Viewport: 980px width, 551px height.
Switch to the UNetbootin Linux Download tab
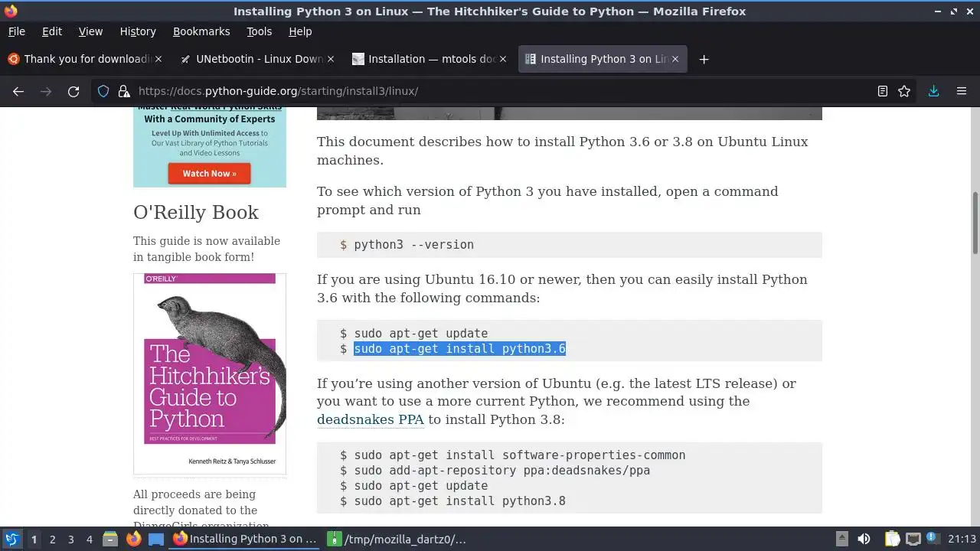[x=256, y=59]
